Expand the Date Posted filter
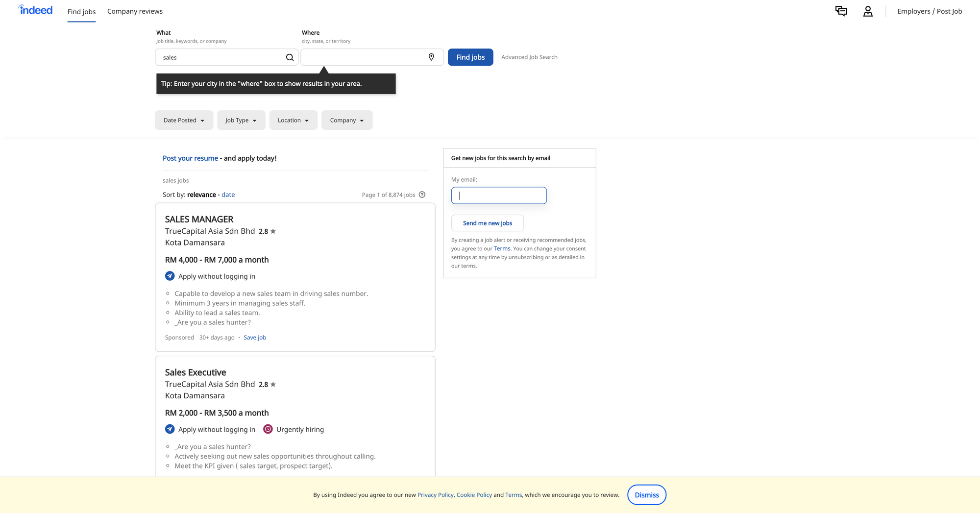Screen dimensions: 980x513 click(184, 120)
